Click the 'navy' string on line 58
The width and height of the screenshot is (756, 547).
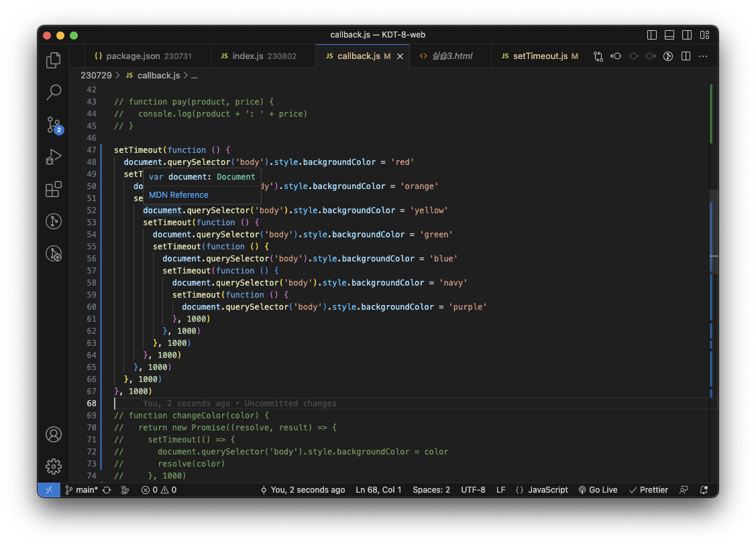click(453, 283)
